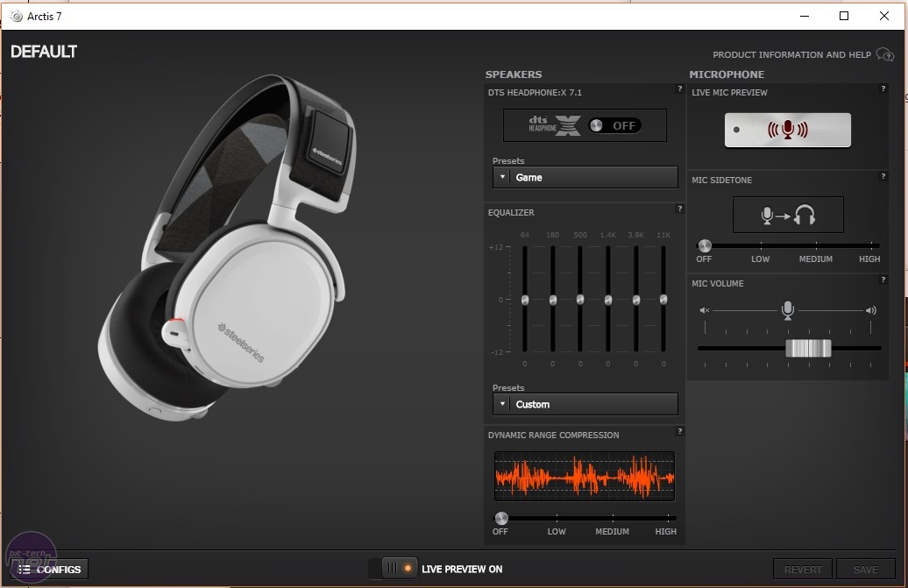The width and height of the screenshot is (908, 588).
Task: Open the Mic Sidetone help icon
Action: click(x=883, y=176)
